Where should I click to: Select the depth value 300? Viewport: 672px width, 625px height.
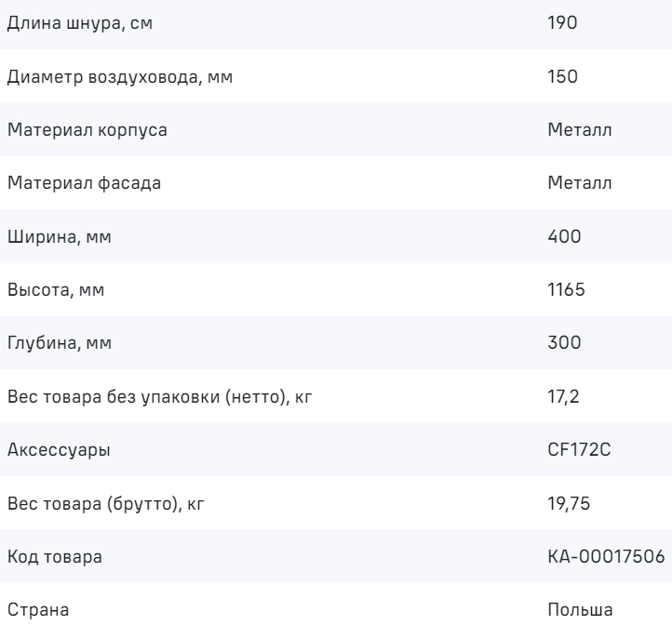click(565, 344)
